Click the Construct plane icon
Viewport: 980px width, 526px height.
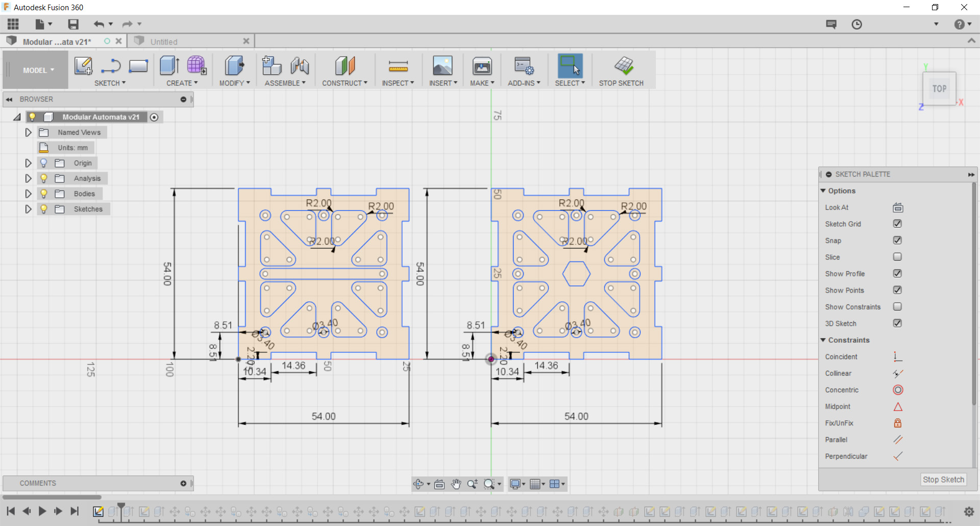coord(345,66)
